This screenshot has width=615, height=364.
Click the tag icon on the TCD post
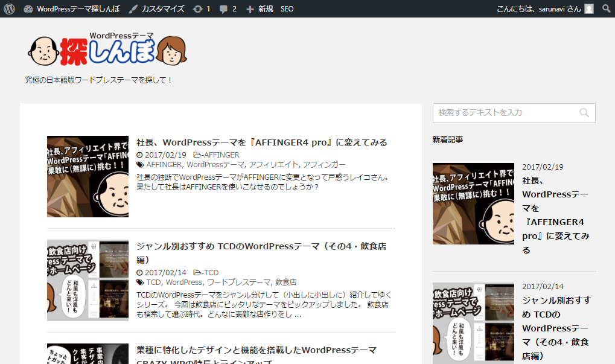coord(140,283)
